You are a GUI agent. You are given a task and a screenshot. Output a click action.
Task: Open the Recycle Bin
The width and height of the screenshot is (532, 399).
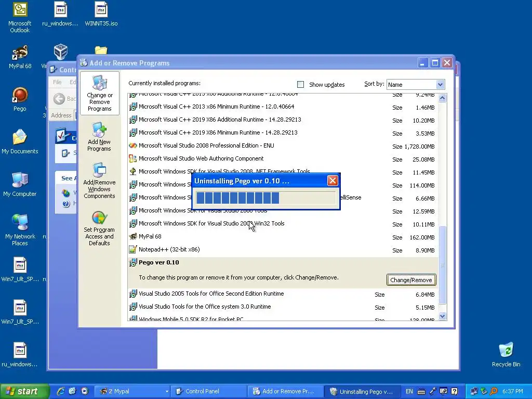pyautogui.click(x=506, y=354)
